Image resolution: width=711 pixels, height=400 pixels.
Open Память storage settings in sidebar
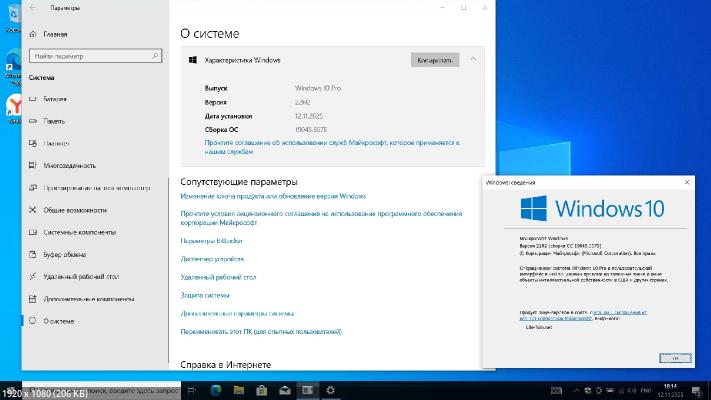54,121
